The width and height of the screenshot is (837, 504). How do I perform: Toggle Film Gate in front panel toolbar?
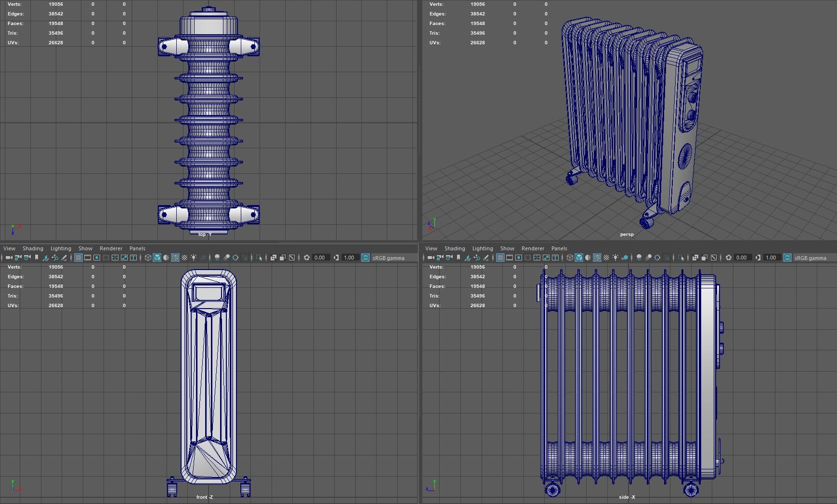(87, 258)
